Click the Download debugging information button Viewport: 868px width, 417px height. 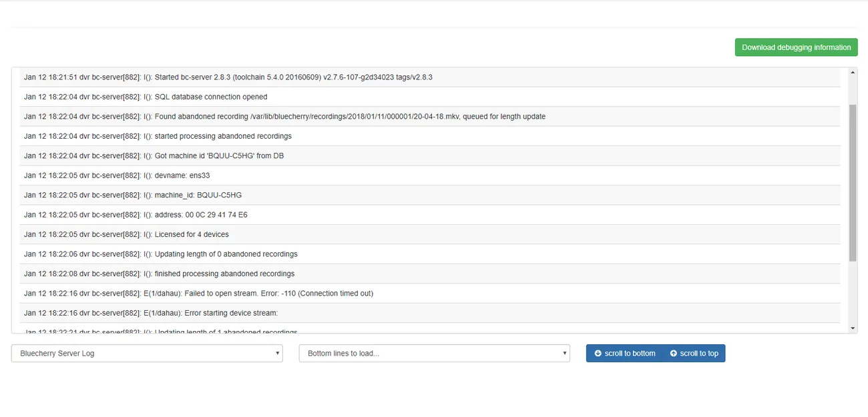pyautogui.click(x=796, y=47)
